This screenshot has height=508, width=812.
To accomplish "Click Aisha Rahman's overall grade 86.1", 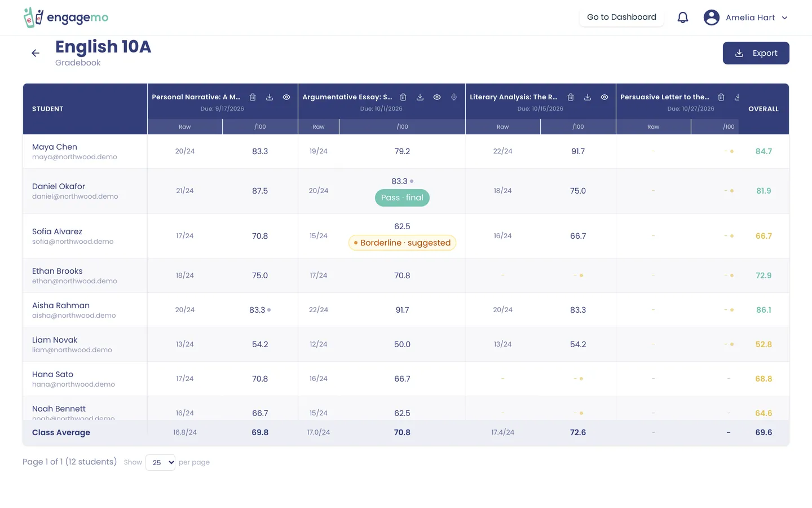I will click(x=764, y=310).
